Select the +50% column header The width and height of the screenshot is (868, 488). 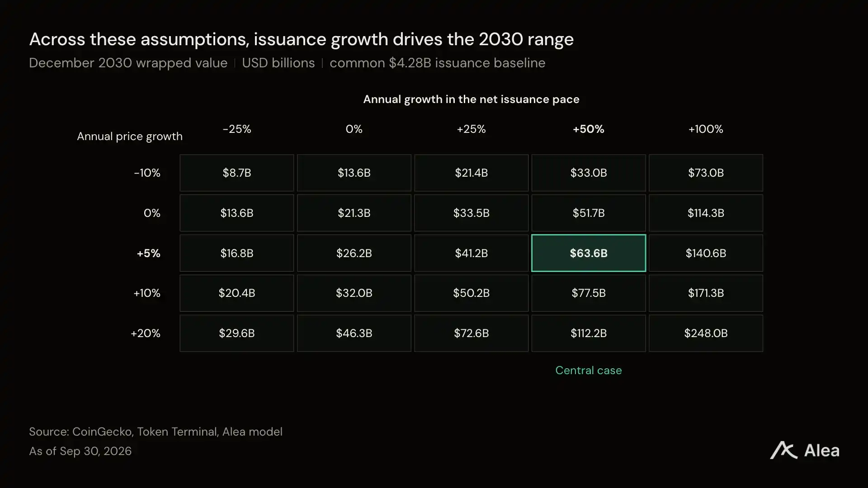588,129
